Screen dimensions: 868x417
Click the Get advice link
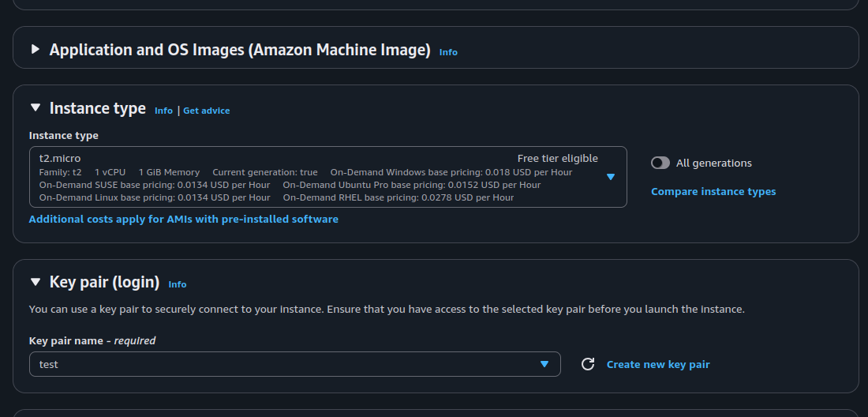tap(207, 111)
